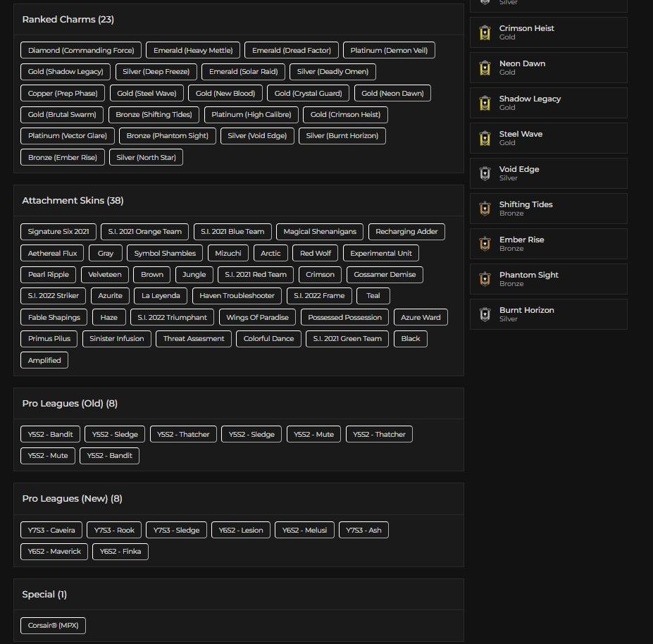This screenshot has width=653, height=644.
Task: Click the Gossamer Demise tag
Action: (x=385, y=275)
